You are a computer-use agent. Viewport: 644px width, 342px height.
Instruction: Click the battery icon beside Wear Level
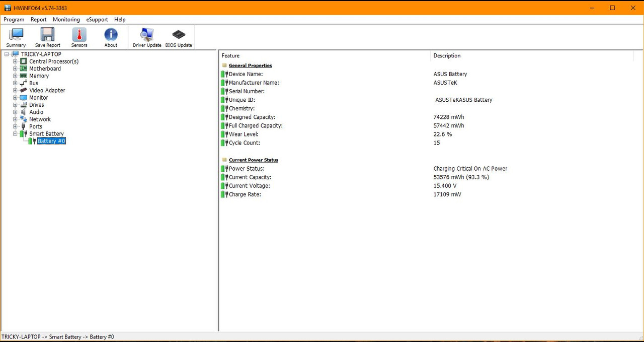pos(224,134)
